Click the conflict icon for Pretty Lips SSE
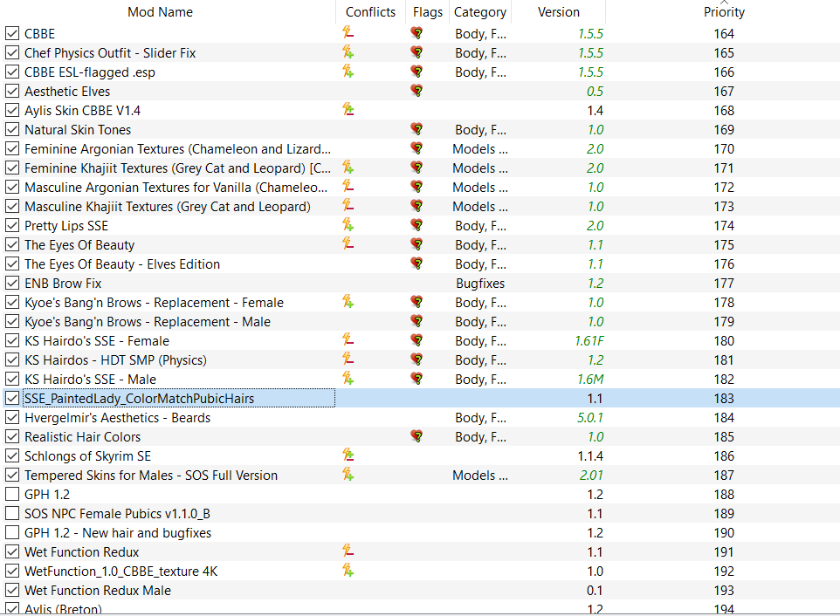This screenshot has width=840, height=616. (348, 225)
